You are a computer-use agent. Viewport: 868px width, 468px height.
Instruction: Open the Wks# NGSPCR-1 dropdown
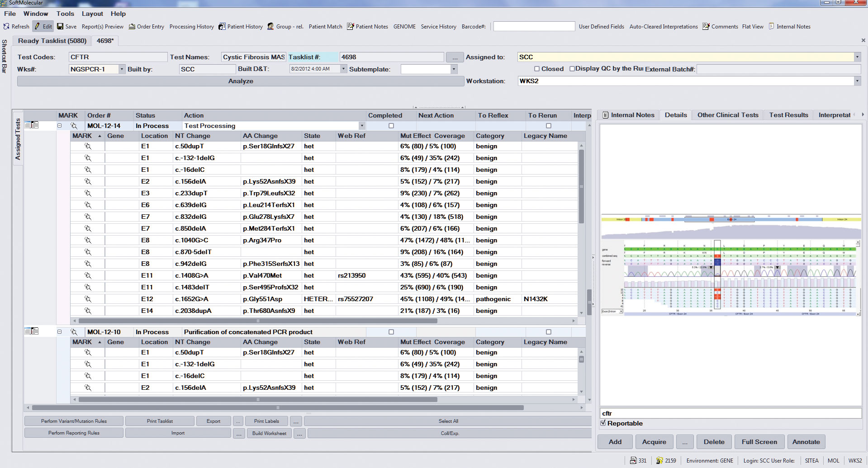pyautogui.click(x=122, y=69)
